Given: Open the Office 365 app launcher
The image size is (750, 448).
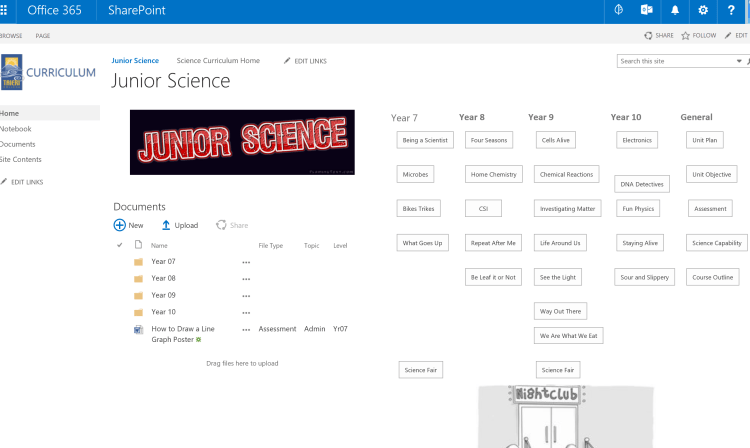Looking at the screenshot, I should pos(8,11).
